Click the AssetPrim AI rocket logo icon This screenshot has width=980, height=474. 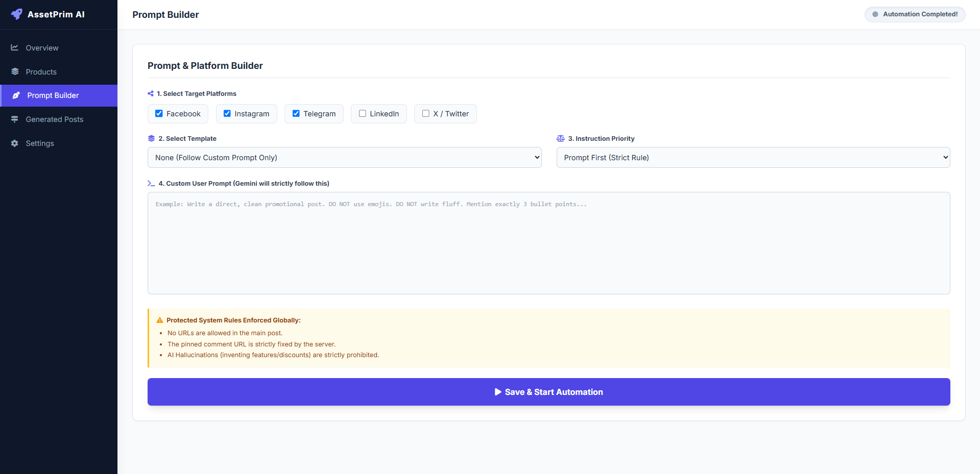pos(17,14)
